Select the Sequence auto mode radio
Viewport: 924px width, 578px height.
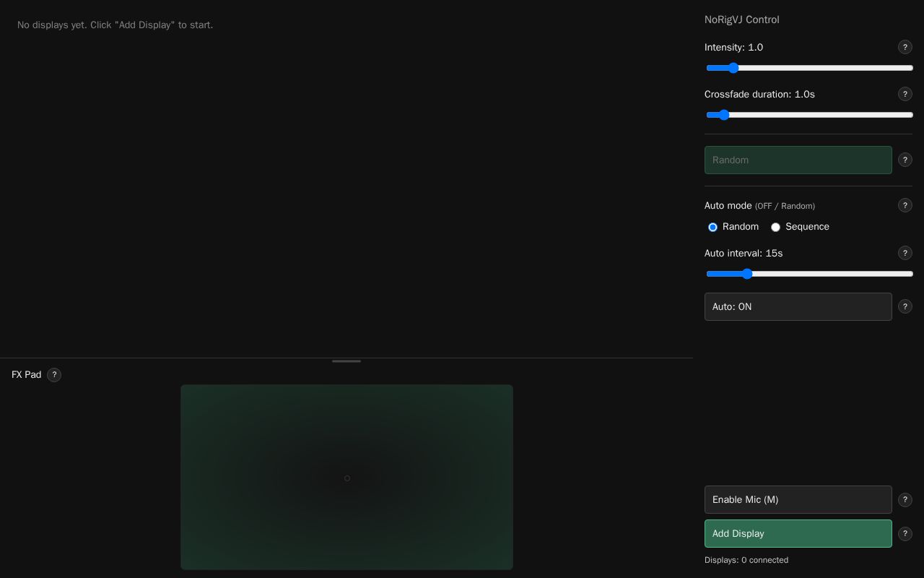coord(775,227)
